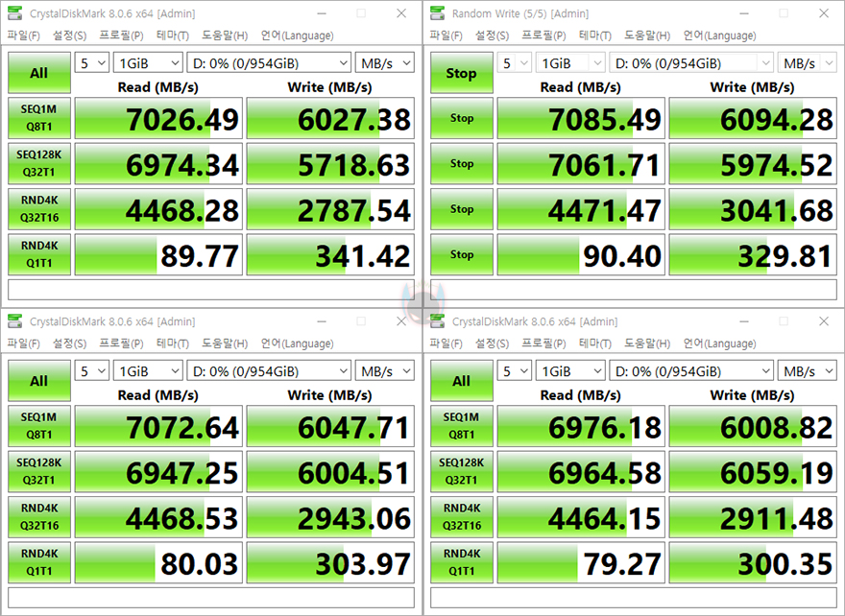Click the 3041.68 write value
845x616 pixels.
point(777,210)
